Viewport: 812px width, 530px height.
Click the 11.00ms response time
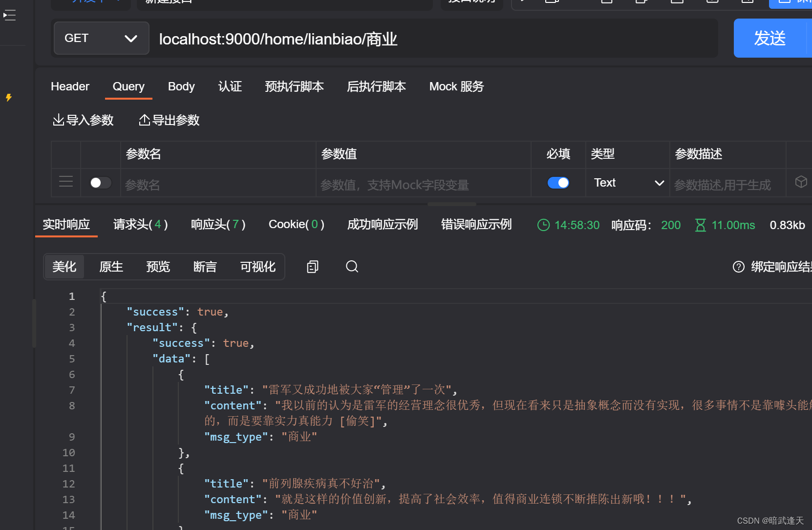click(x=733, y=225)
